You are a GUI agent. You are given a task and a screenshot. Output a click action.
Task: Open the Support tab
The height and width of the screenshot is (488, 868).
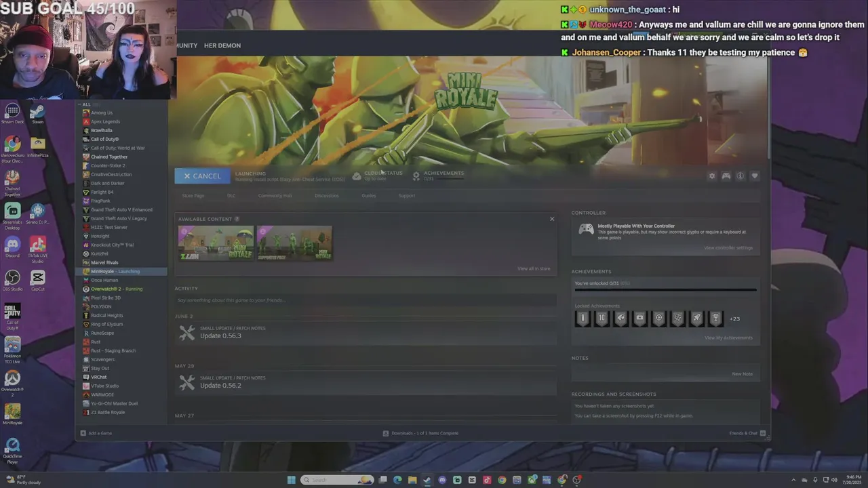[x=407, y=196]
